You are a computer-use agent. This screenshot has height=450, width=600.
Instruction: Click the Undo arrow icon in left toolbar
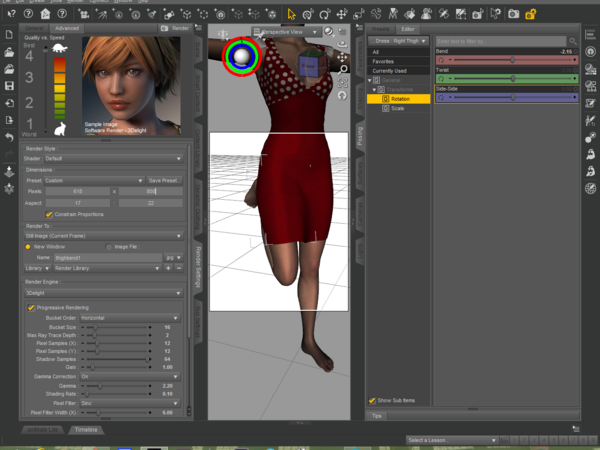[x=9, y=137]
